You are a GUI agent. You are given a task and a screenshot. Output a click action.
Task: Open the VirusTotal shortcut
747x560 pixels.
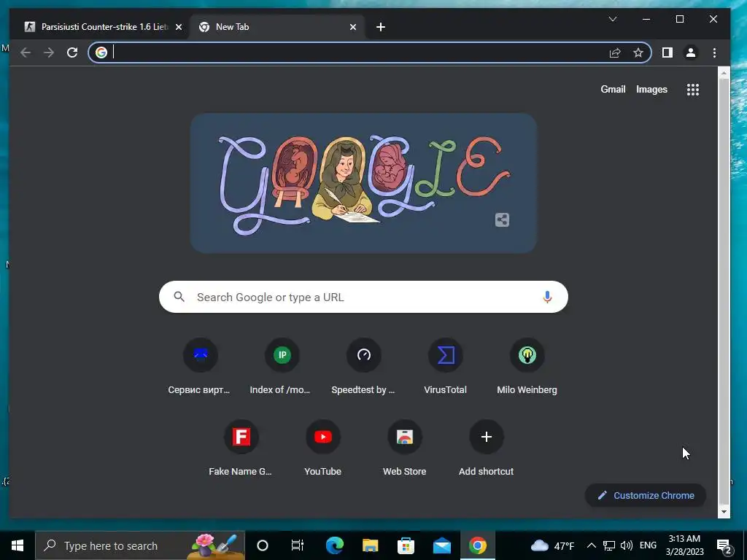445,367
